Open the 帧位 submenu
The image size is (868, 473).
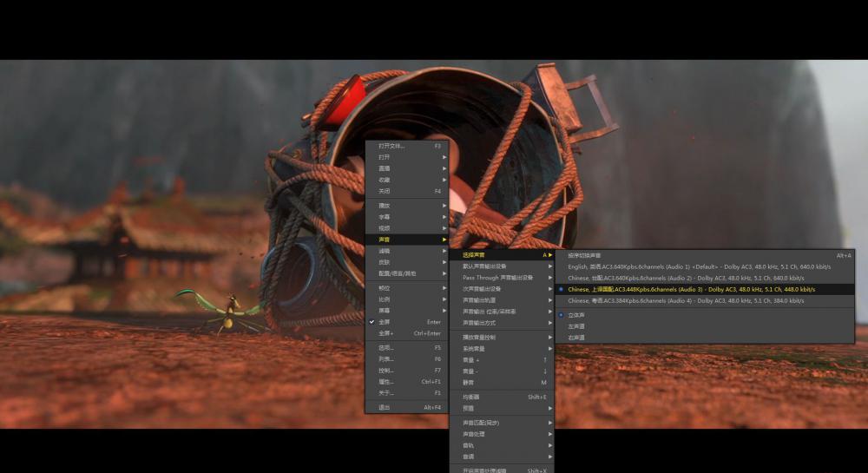(x=407, y=288)
